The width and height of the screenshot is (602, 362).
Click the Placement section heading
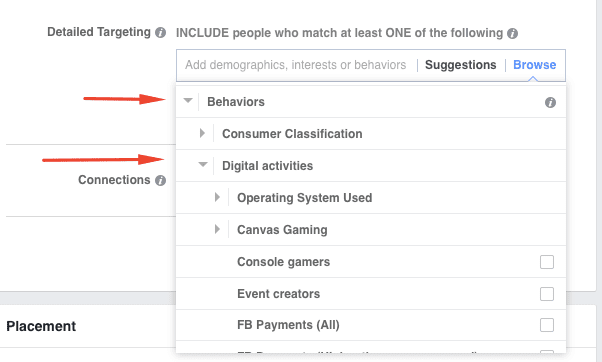41,326
